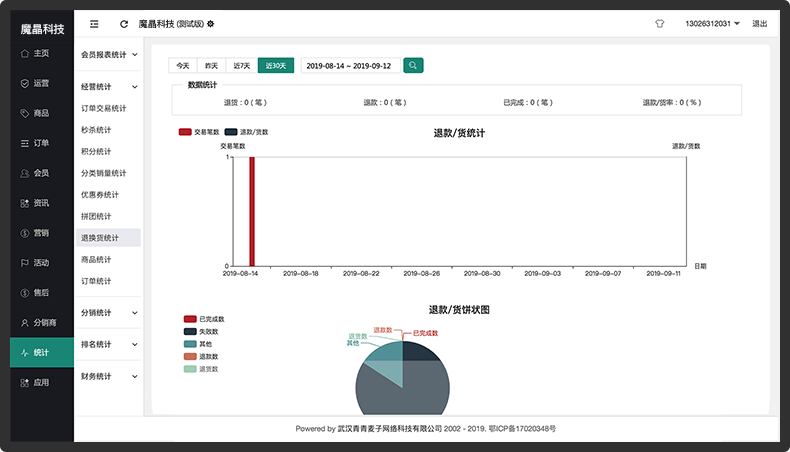Screen dimensions: 790x452
Task: Toggle the 退款/货数 series in the chart legend
Action: [246, 132]
